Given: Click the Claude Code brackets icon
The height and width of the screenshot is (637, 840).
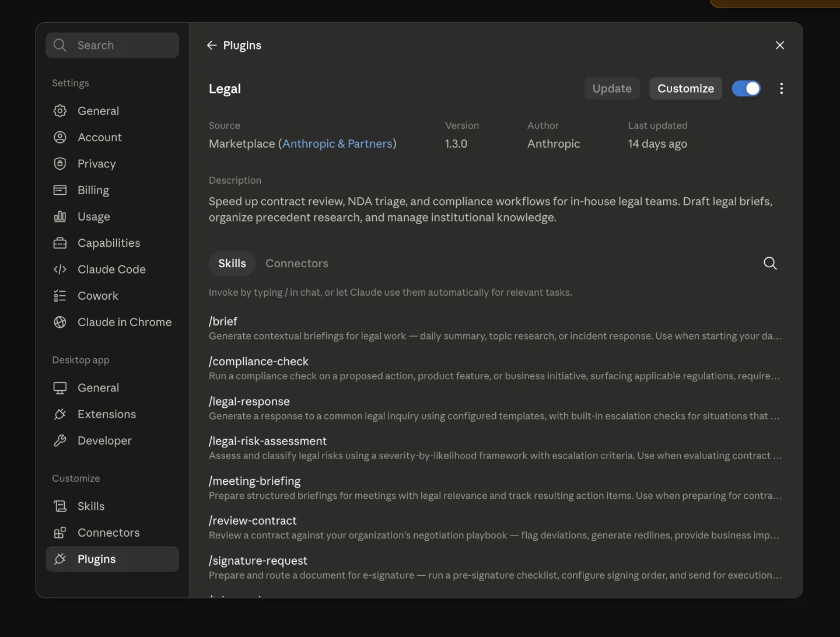Looking at the screenshot, I should point(60,269).
